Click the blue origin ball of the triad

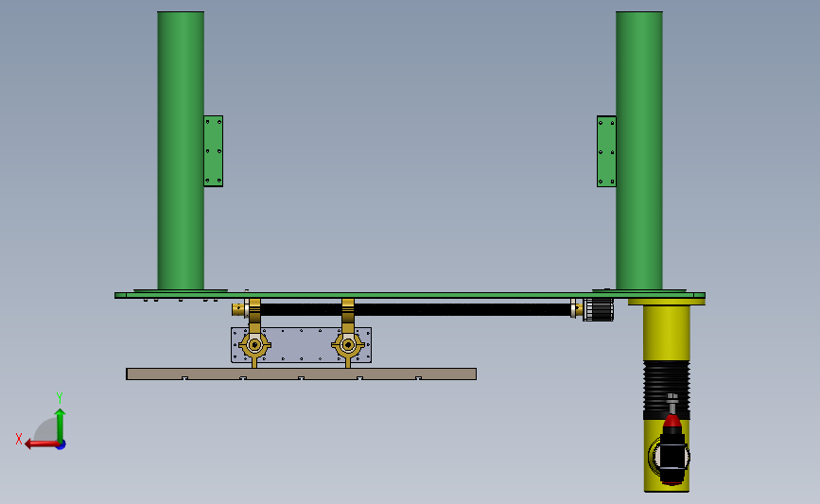(61, 445)
